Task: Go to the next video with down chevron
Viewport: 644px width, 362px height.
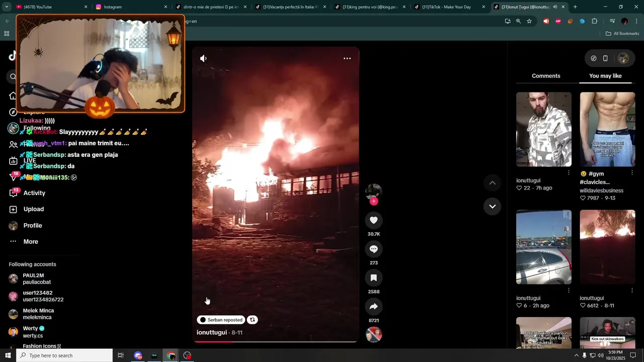Action: (492, 207)
